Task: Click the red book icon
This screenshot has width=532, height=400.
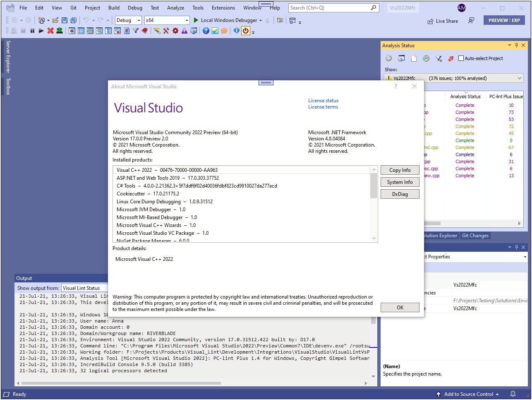Action: click(x=145, y=31)
